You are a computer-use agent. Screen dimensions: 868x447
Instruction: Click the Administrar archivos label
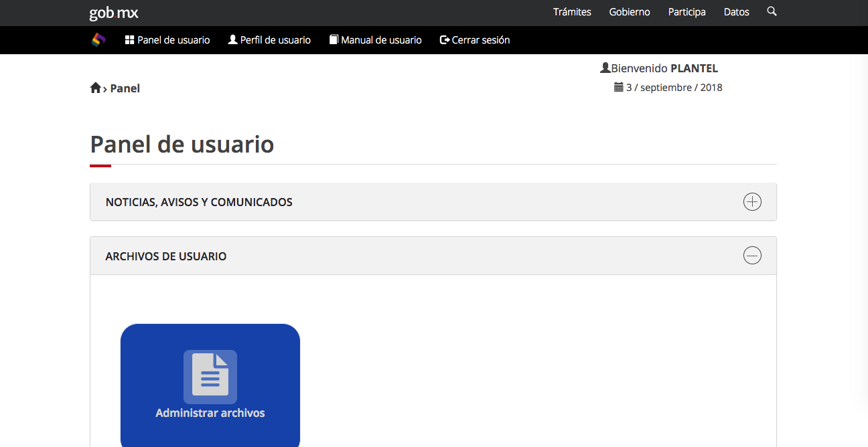[x=210, y=413]
